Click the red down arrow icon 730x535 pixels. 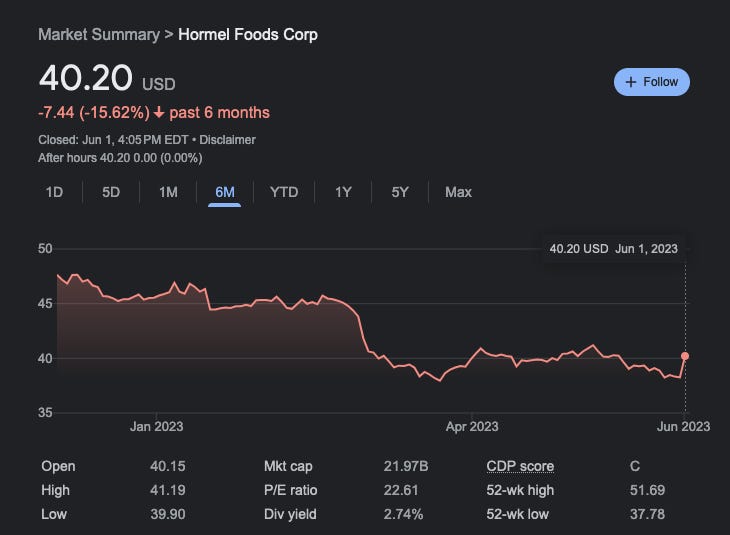(x=159, y=113)
